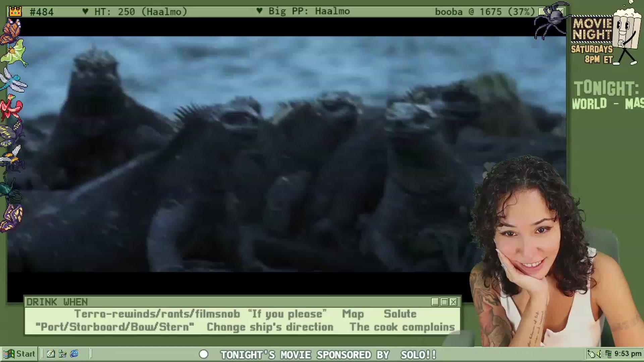The height and width of the screenshot is (362, 644).
Task: Click the TONIGHT'S MOVIE SPONSORED BY ticker
Action: point(305,355)
